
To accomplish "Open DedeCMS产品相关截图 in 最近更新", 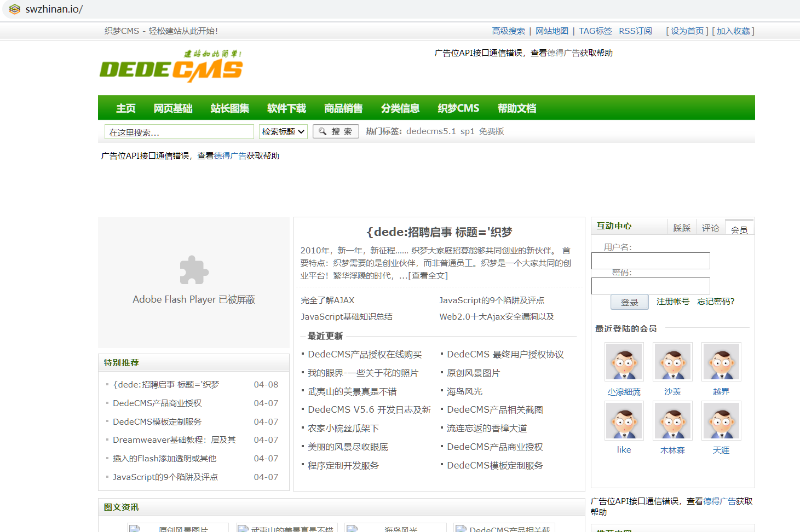I will coord(495,410).
